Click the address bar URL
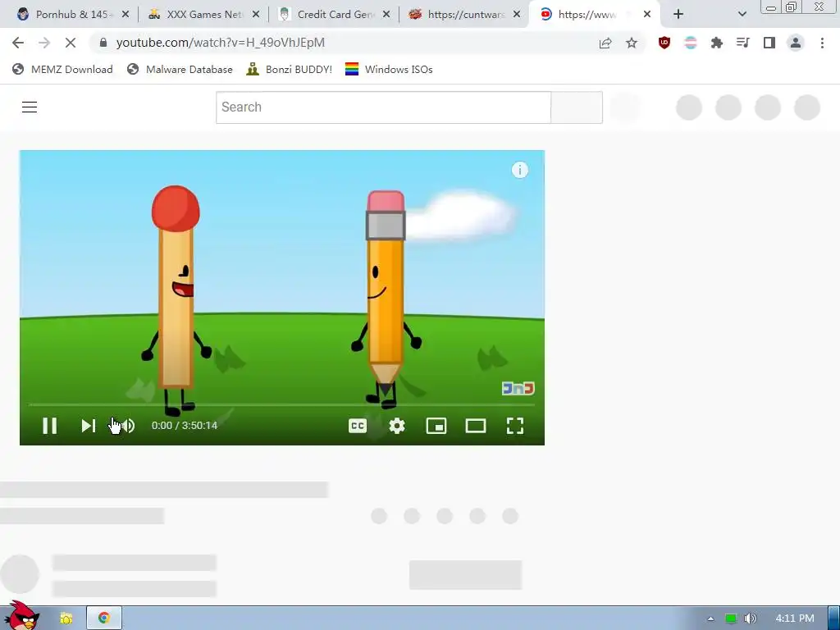The height and width of the screenshot is (630, 840). coord(220,43)
